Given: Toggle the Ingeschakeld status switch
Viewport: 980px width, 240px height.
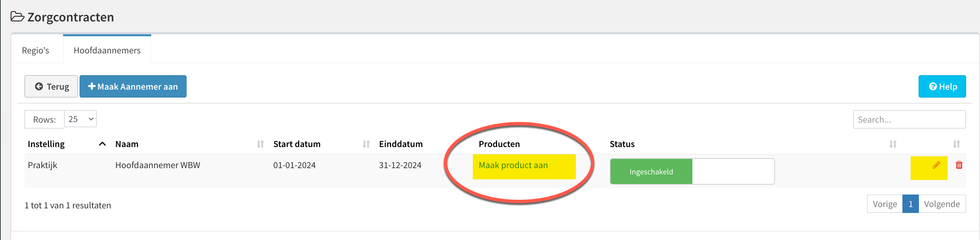Looking at the screenshot, I should tap(692, 171).
